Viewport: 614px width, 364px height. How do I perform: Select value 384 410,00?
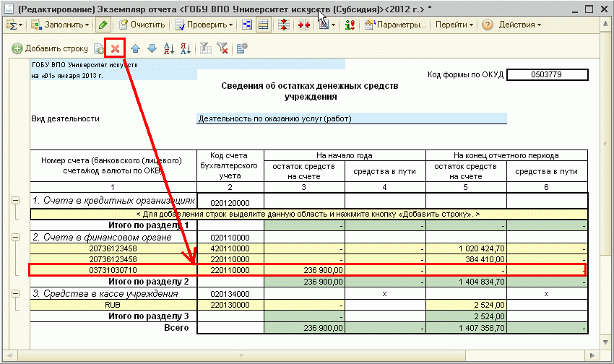coord(466,259)
